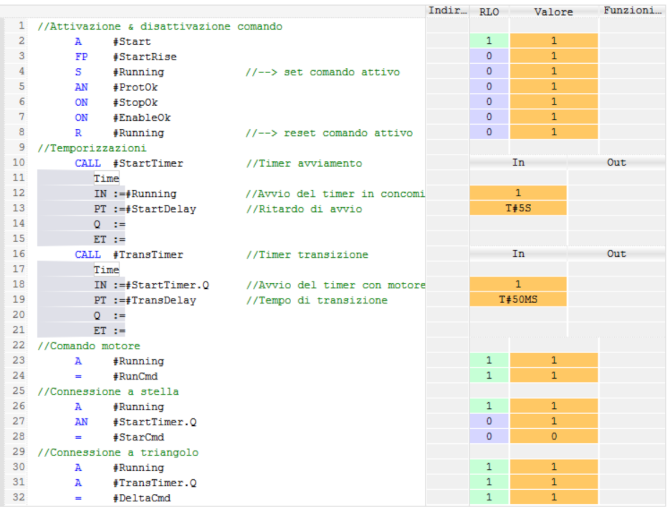Click line number 1 in the gutter

pyautogui.click(x=20, y=25)
